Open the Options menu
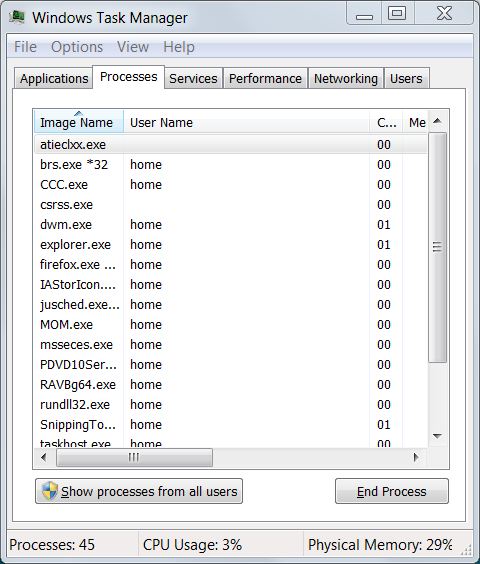Viewport: 480px width, 564px height. tap(77, 47)
